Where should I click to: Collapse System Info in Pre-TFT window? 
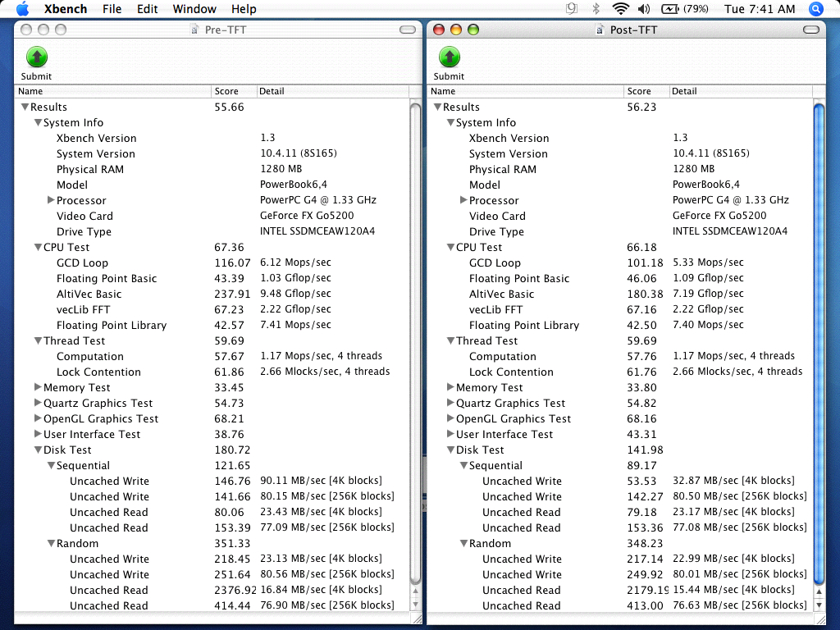[x=38, y=122]
